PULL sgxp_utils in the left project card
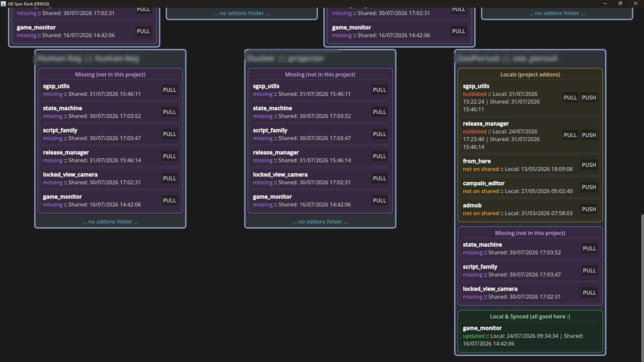The image size is (644, 362). [169, 90]
